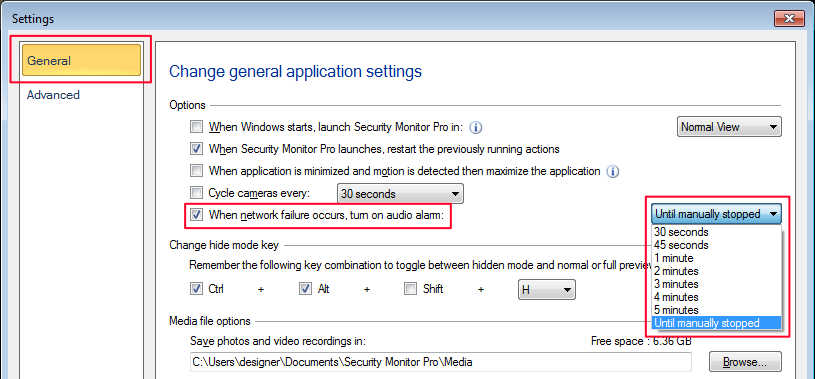Toggle the Ctrl key checkbox
815x379 pixels.
pyautogui.click(x=196, y=289)
